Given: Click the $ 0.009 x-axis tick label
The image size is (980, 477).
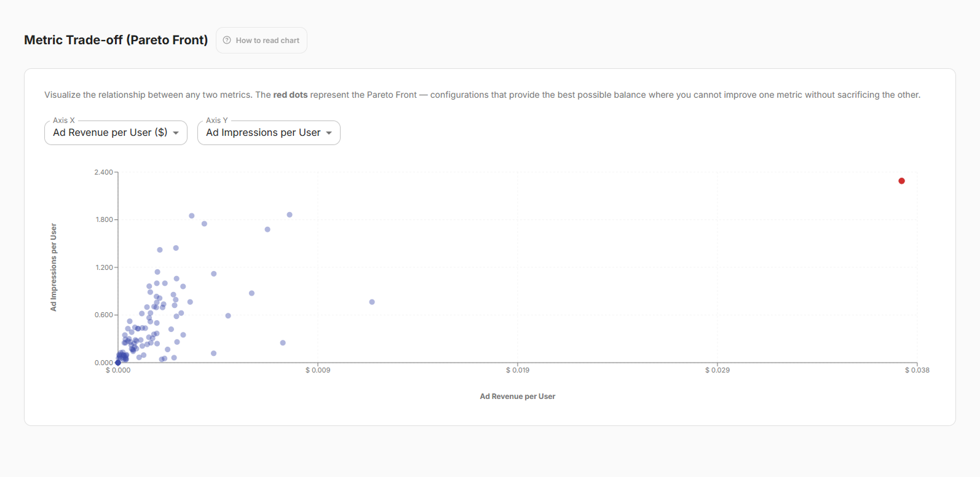Looking at the screenshot, I should pos(318,370).
